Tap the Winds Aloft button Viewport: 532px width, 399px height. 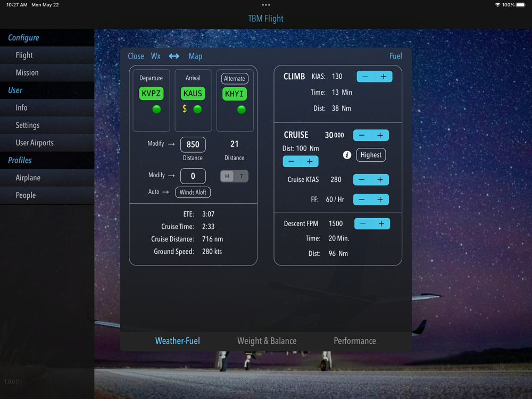tap(193, 193)
